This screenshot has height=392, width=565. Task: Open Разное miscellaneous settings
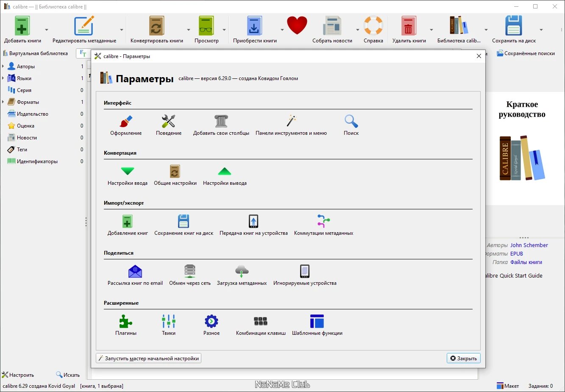coord(212,325)
